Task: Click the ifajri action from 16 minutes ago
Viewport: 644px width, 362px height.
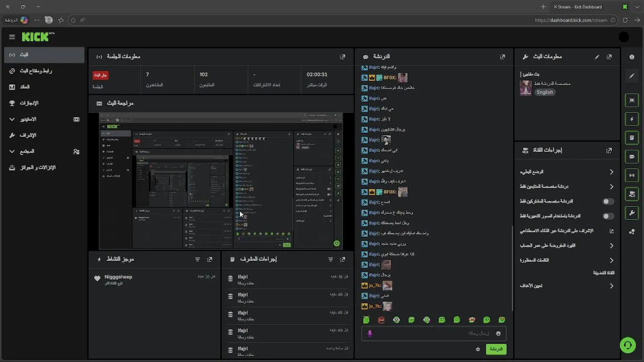Action: point(288,280)
